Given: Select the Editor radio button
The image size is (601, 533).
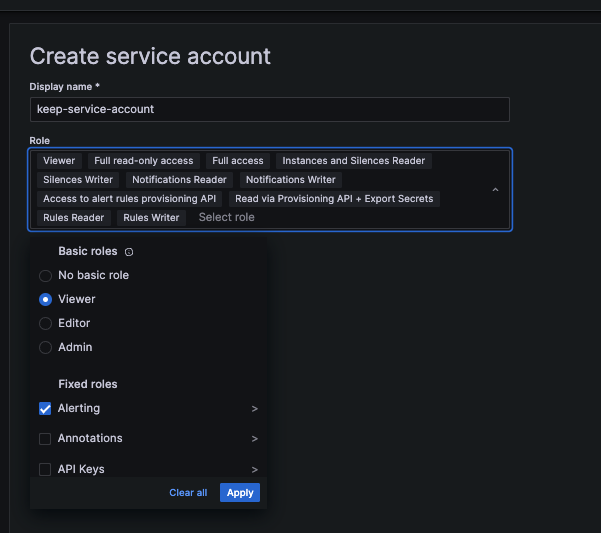Looking at the screenshot, I should coord(45,323).
